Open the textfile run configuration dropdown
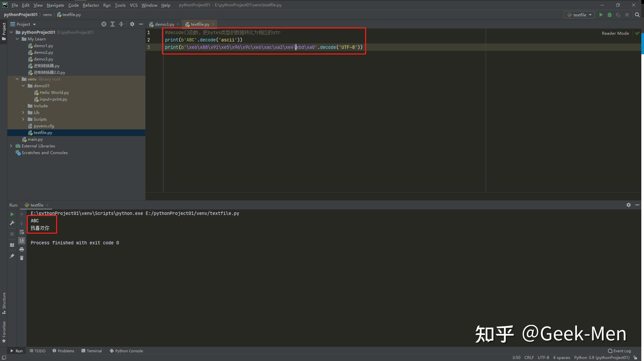Viewport: 644px width, 361px height. tap(579, 15)
